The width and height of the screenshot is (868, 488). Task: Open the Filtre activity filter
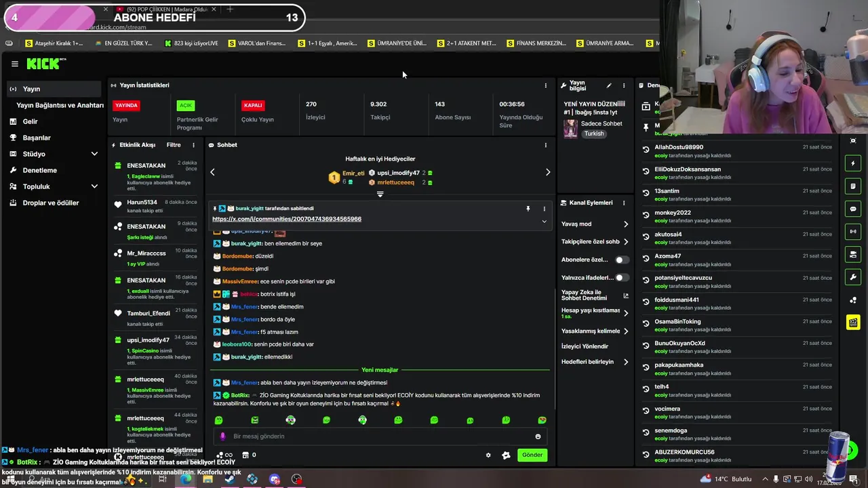tap(174, 145)
